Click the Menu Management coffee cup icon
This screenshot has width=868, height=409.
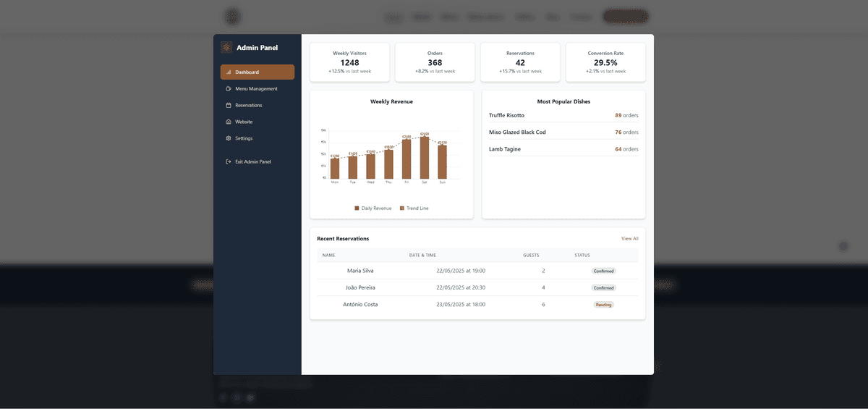pos(229,89)
